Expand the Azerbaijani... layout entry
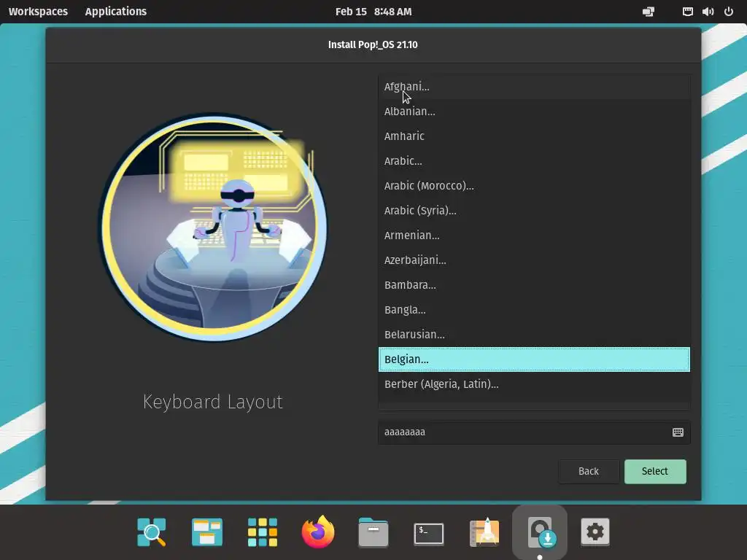Viewport: 747px width, 560px height. pyautogui.click(x=534, y=260)
